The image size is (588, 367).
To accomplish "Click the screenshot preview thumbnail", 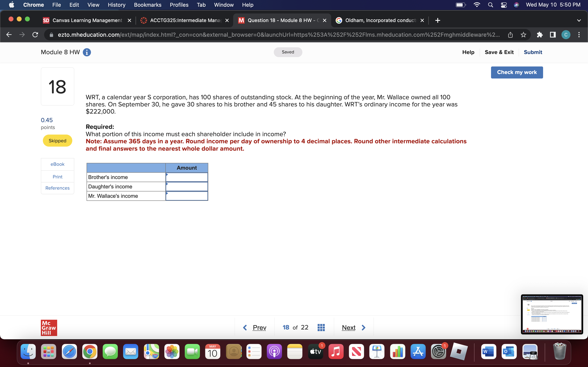I will click(x=552, y=314).
